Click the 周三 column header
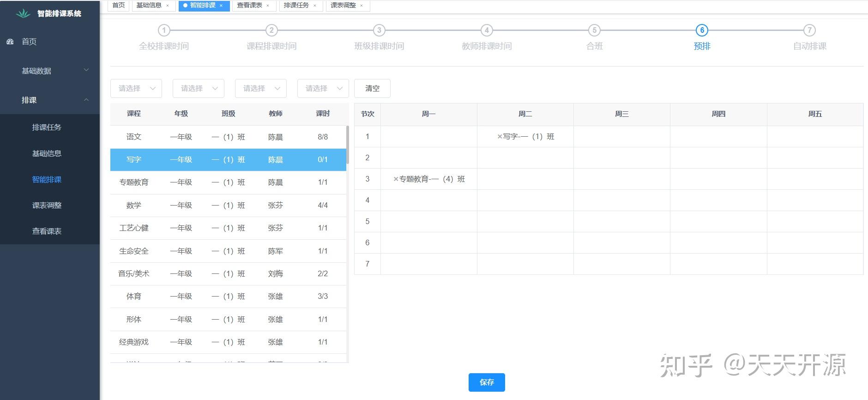868x400 pixels. pos(622,114)
